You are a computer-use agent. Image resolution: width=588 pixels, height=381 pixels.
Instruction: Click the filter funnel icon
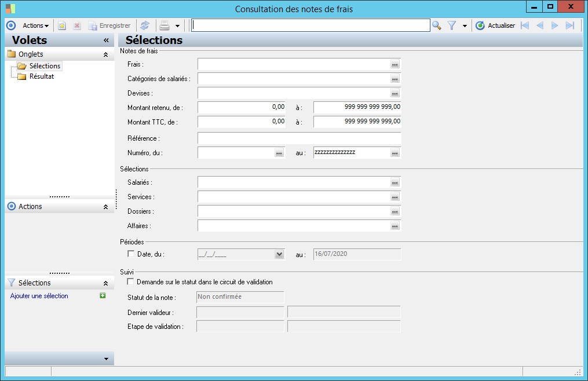tap(452, 25)
